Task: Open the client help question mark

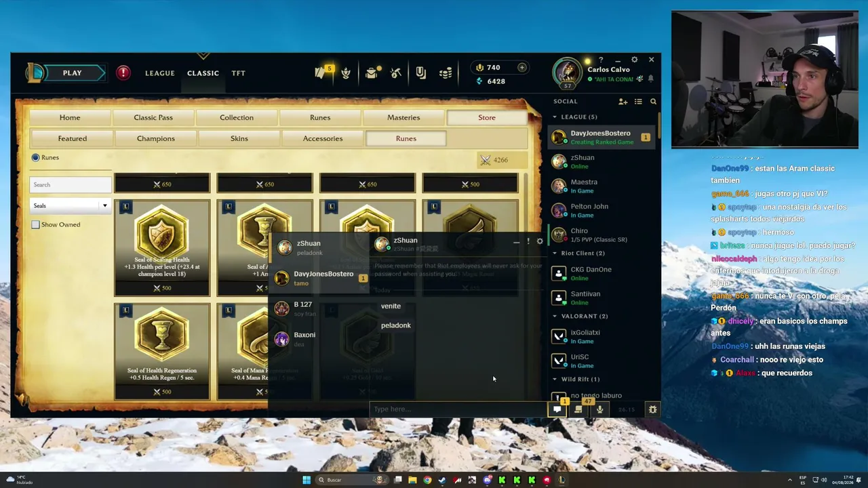Action: (x=601, y=60)
